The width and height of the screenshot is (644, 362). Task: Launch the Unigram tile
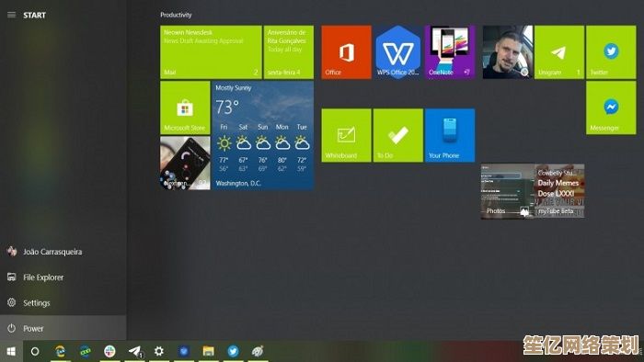click(559, 52)
